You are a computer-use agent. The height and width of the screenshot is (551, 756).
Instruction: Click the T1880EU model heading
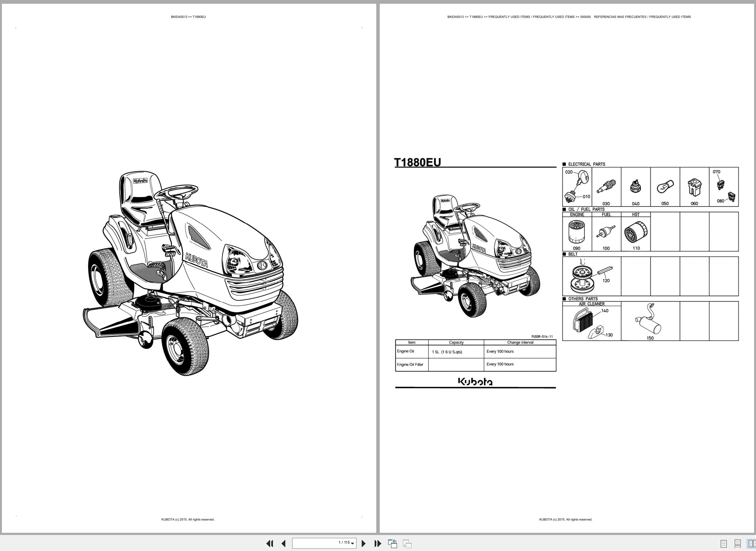417,162
